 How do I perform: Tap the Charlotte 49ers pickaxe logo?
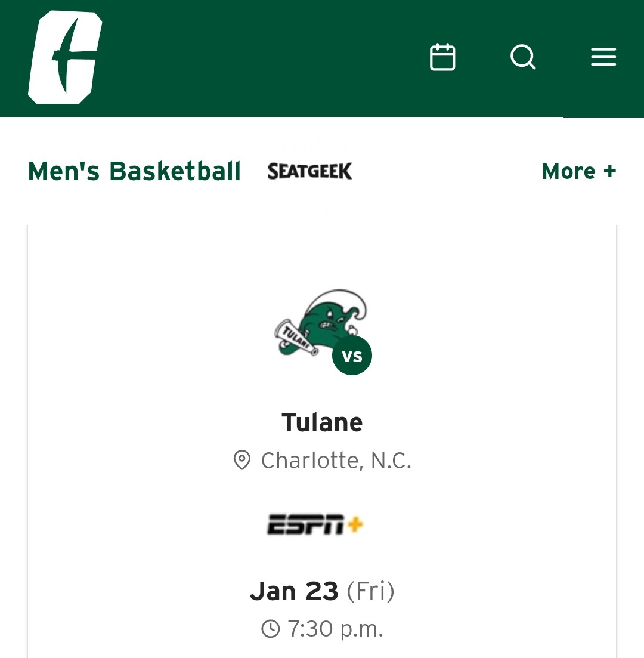click(x=64, y=57)
